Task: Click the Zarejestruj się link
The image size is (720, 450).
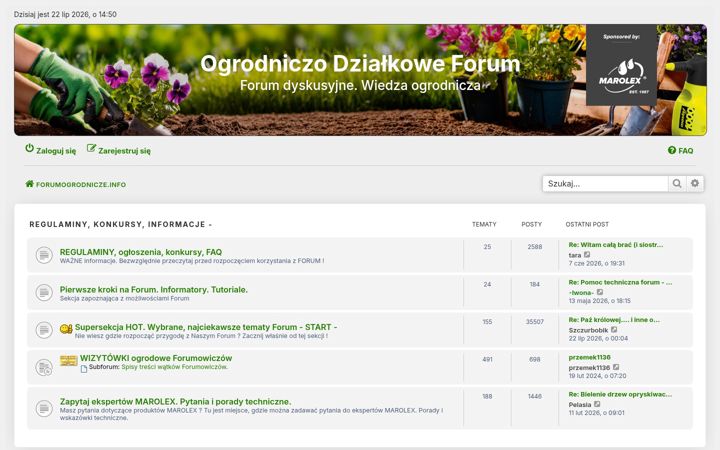Action: (x=124, y=151)
